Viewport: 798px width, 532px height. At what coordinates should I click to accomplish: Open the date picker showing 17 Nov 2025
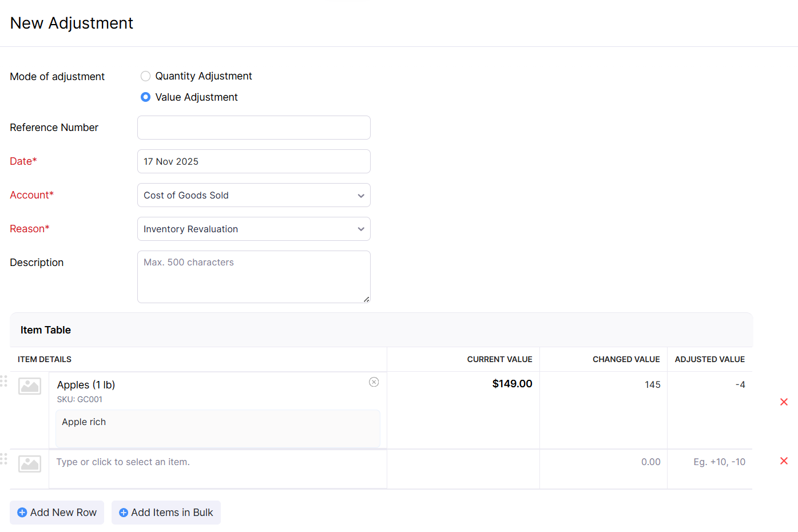(253, 161)
